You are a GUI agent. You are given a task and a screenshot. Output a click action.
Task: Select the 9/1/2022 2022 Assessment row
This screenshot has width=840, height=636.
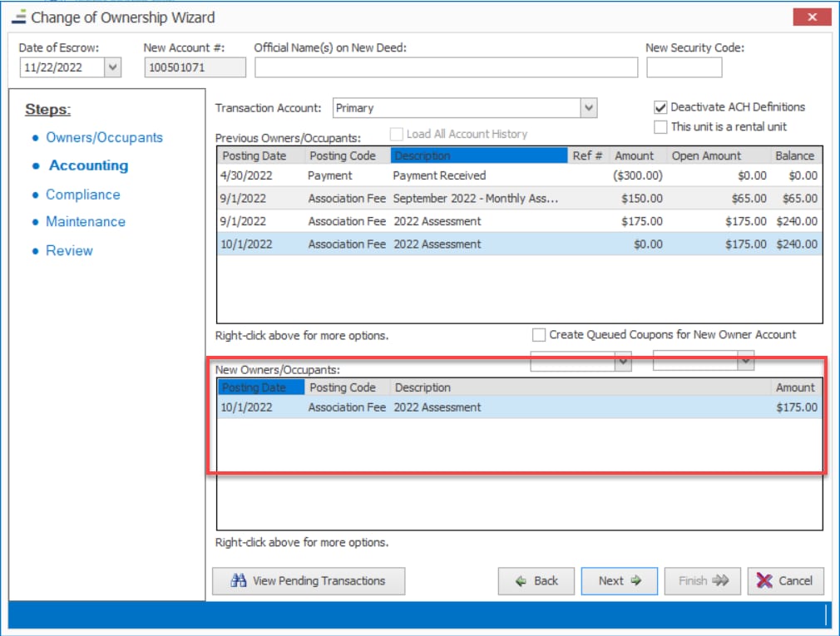point(520,222)
